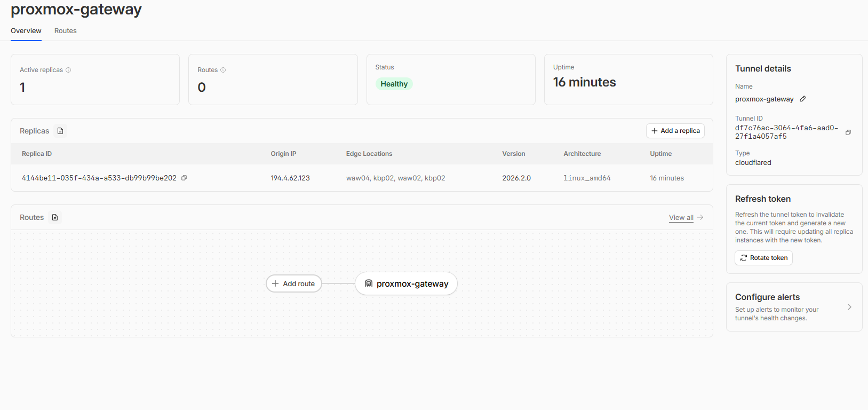Copy the replica ID 4144be11
This screenshot has width=868, height=410.
pos(184,178)
